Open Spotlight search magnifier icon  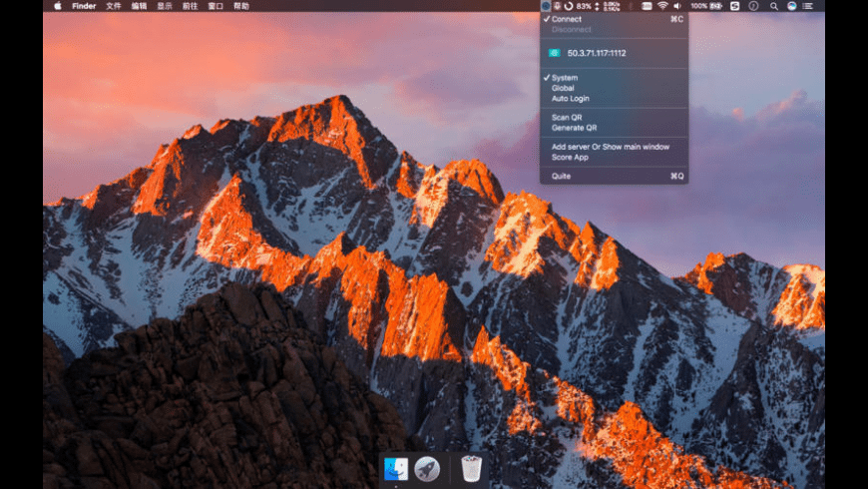[x=773, y=6]
